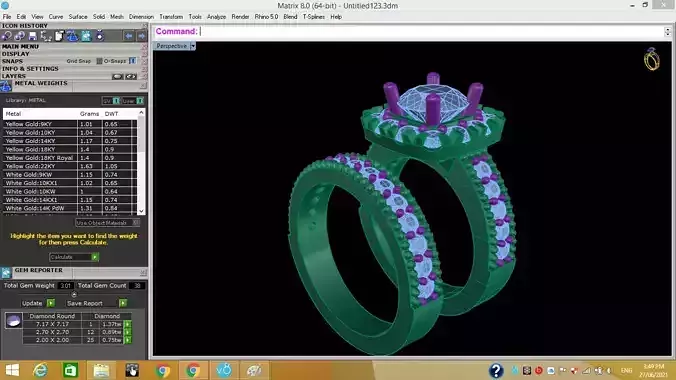The height and width of the screenshot is (380, 676).
Task: Expand the MAIN MENU panel
Action: tap(20, 47)
